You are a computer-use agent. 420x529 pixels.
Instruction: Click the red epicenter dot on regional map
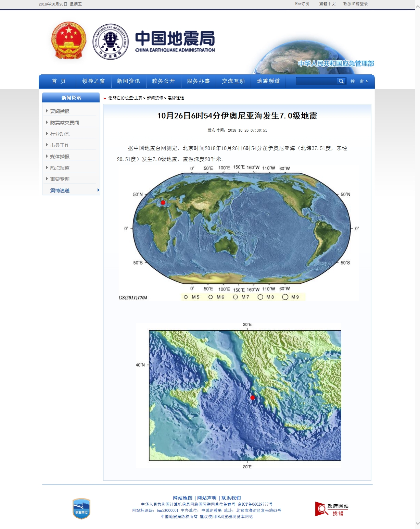tap(253, 398)
